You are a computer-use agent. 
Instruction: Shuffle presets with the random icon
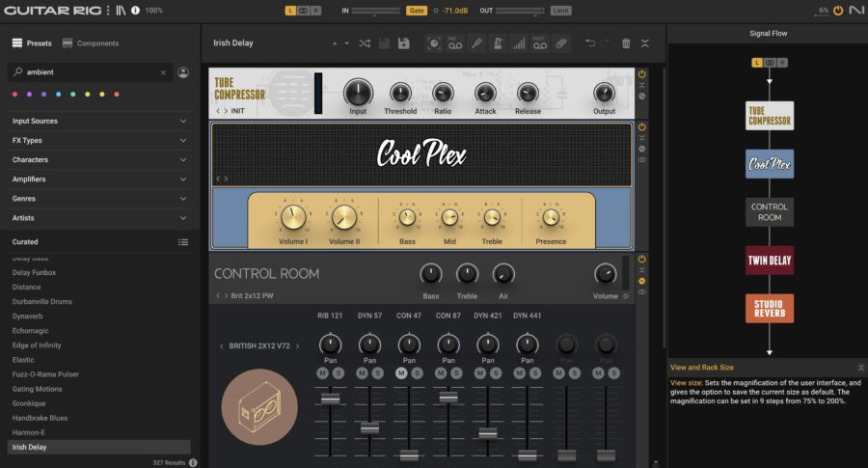[365, 43]
